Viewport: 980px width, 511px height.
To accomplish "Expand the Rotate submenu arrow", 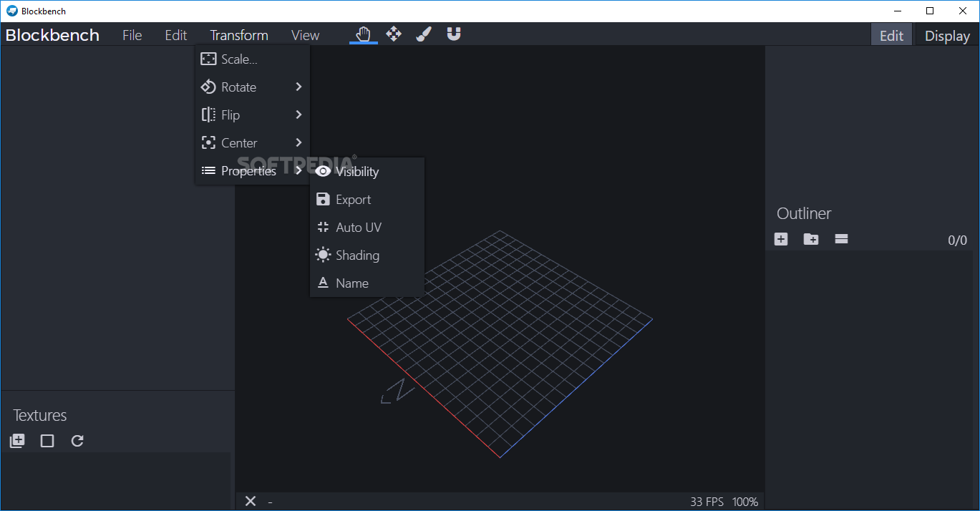I will pos(299,87).
